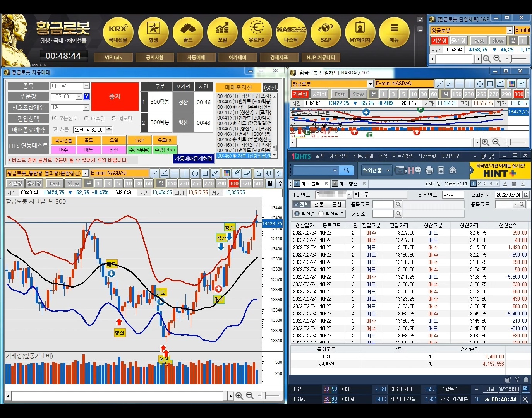The image size is (532, 418).
Task: Select trend line tool in main chart toolbar
Action: pos(154,173)
